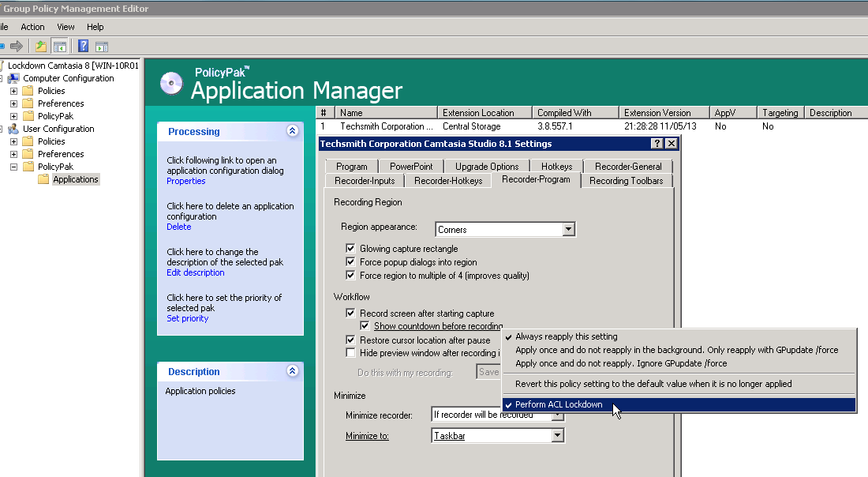Collapse the Description panel
The height and width of the screenshot is (477, 868).
coord(292,370)
